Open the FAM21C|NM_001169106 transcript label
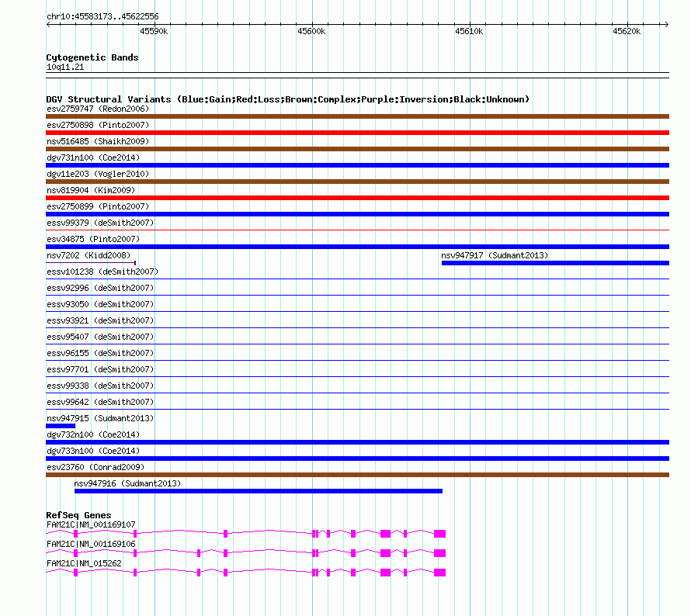 click(x=91, y=544)
